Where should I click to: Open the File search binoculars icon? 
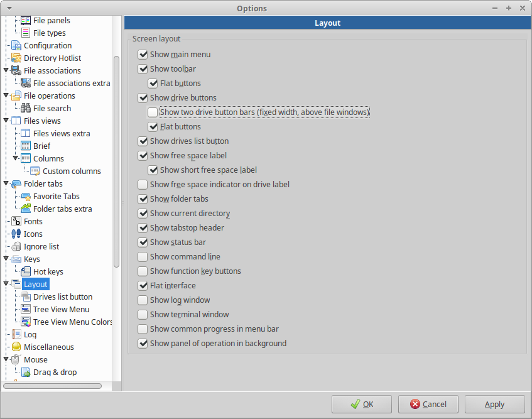click(25, 108)
